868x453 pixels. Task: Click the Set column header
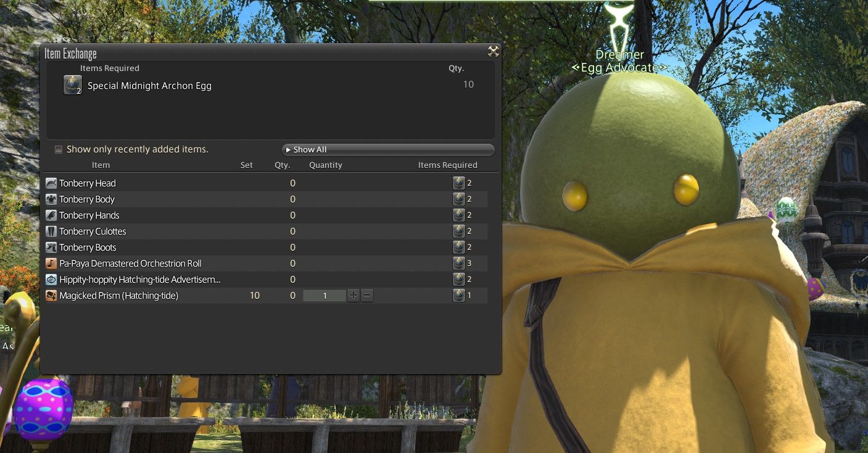(x=247, y=165)
